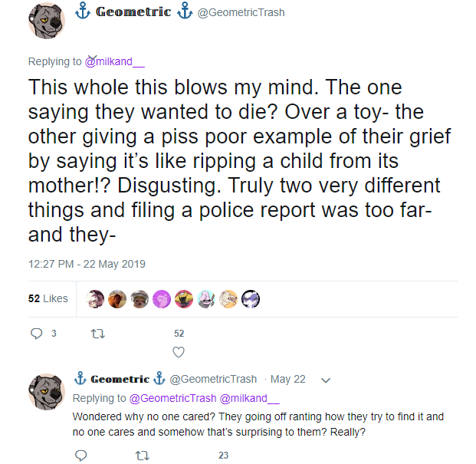Click the reply speech bubble on main tweet
476x464 pixels.
tap(36, 334)
